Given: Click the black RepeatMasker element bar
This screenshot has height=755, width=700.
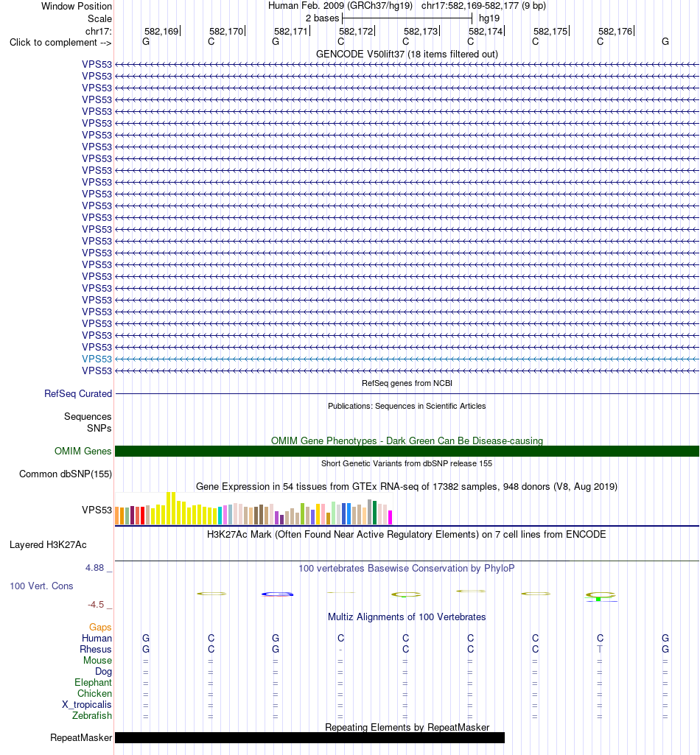Looking at the screenshot, I should coord(309,737).
